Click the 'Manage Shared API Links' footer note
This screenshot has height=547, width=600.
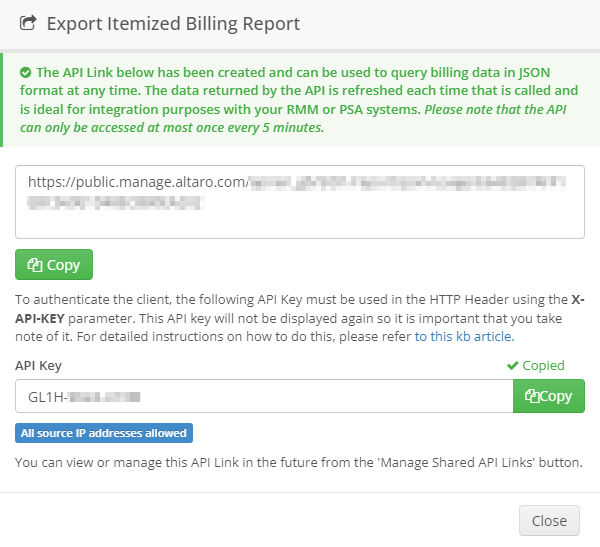298,462
